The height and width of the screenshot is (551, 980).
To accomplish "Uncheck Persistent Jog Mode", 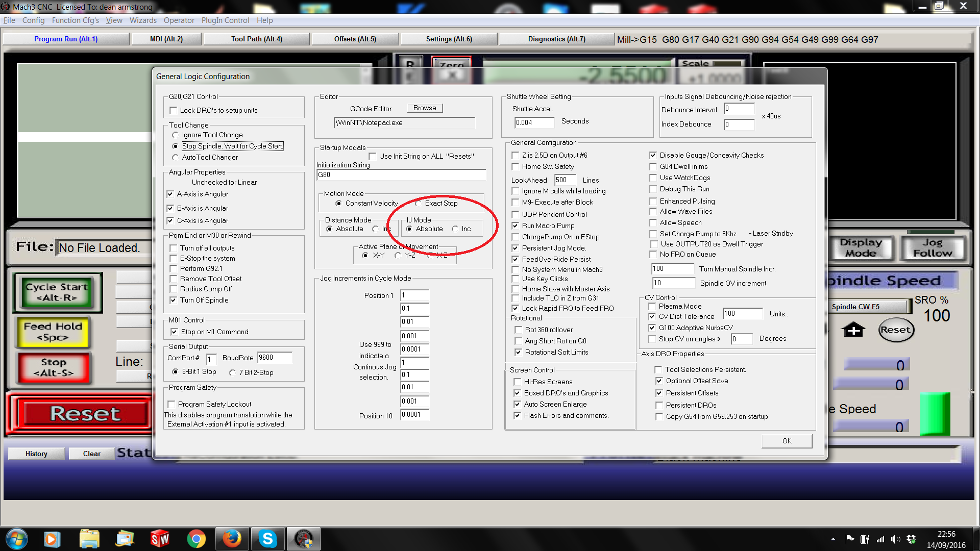I will pos(516,248).
